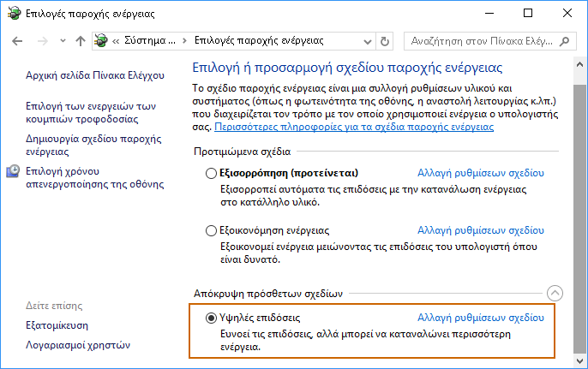The width and height of the screenshot is (588, 369).
Task: Click the title bar power options icon
Action: pyautogui.click(x=14, y=14)
